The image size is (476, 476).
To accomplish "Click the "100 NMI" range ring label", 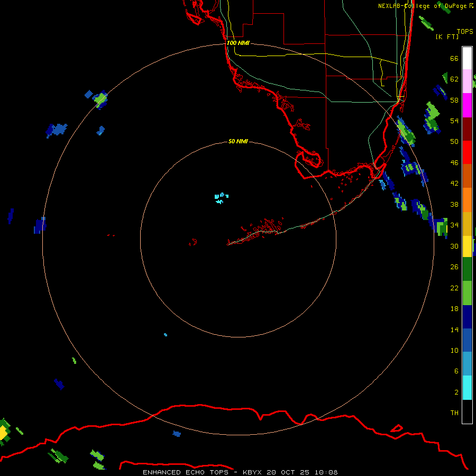I will coord(238,43).
